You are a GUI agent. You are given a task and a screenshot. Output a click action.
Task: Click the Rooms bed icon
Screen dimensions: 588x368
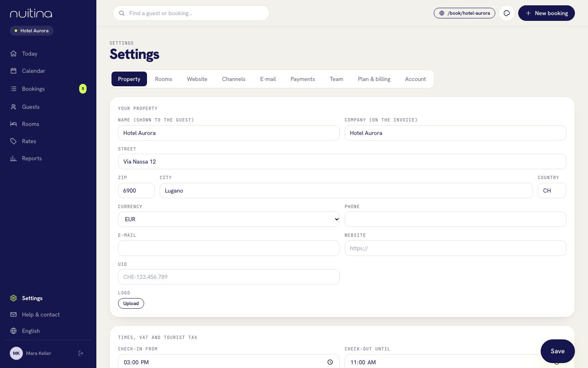13,124
